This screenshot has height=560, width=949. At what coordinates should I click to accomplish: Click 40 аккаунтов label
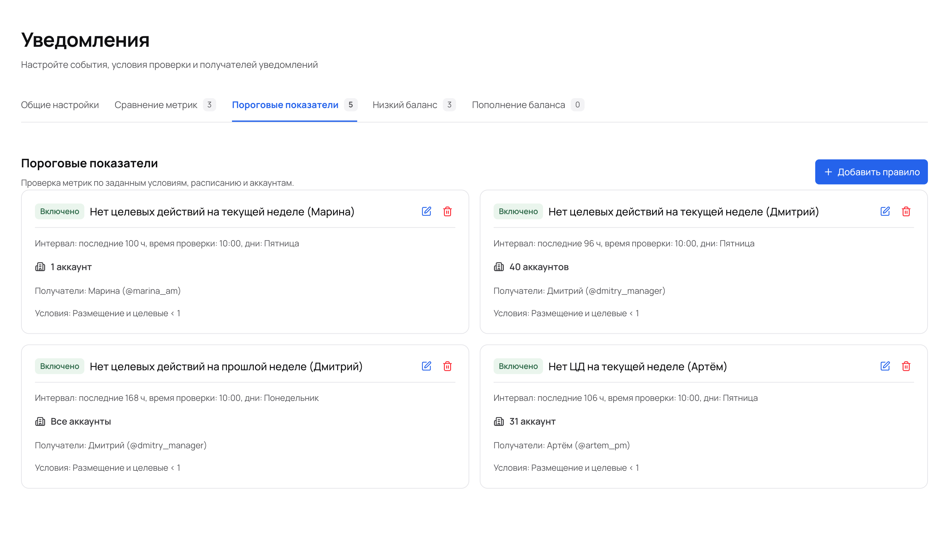click(x=539, y=267)
